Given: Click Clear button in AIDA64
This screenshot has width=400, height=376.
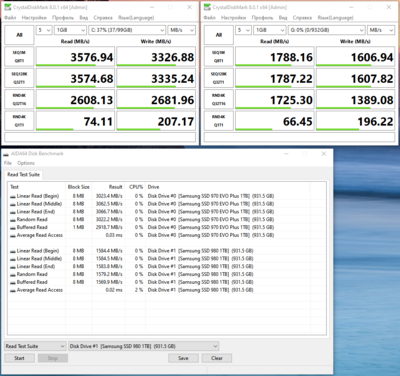Looking at the screenshot, I should point(217,358).
